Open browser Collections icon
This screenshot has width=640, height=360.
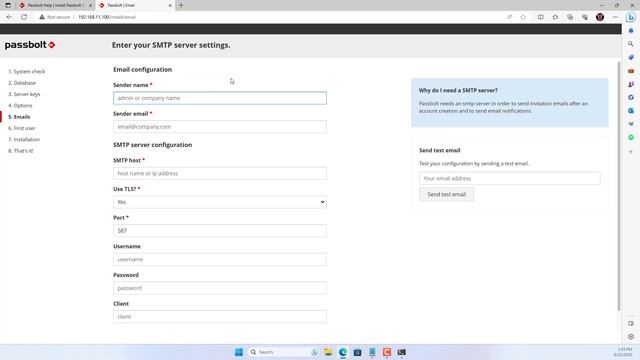tap(570, 17)
